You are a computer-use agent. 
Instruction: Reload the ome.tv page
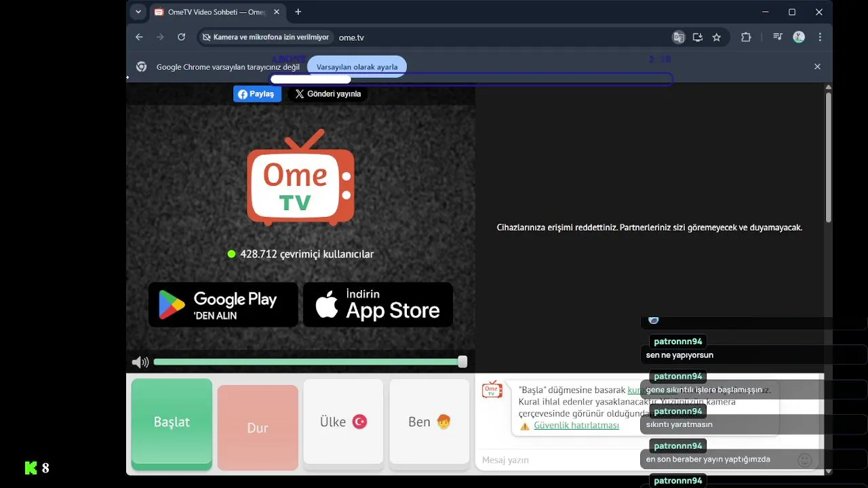coord(181,37)
